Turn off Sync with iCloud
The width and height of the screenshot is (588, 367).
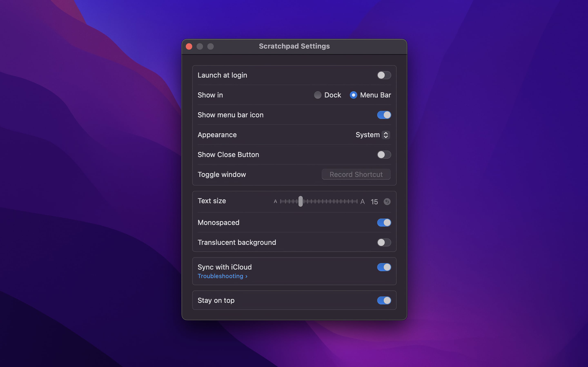384,267
